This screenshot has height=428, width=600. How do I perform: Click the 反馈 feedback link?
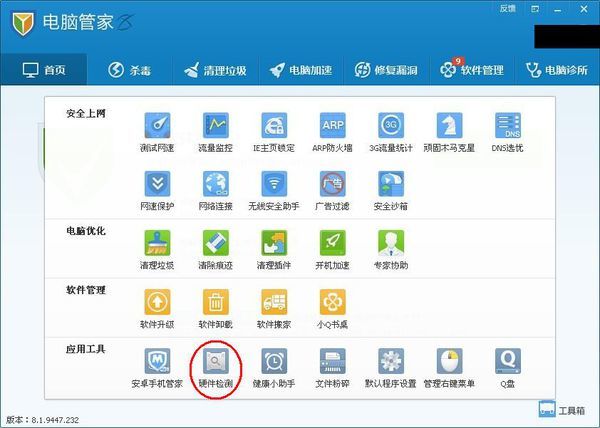(507, 8)
